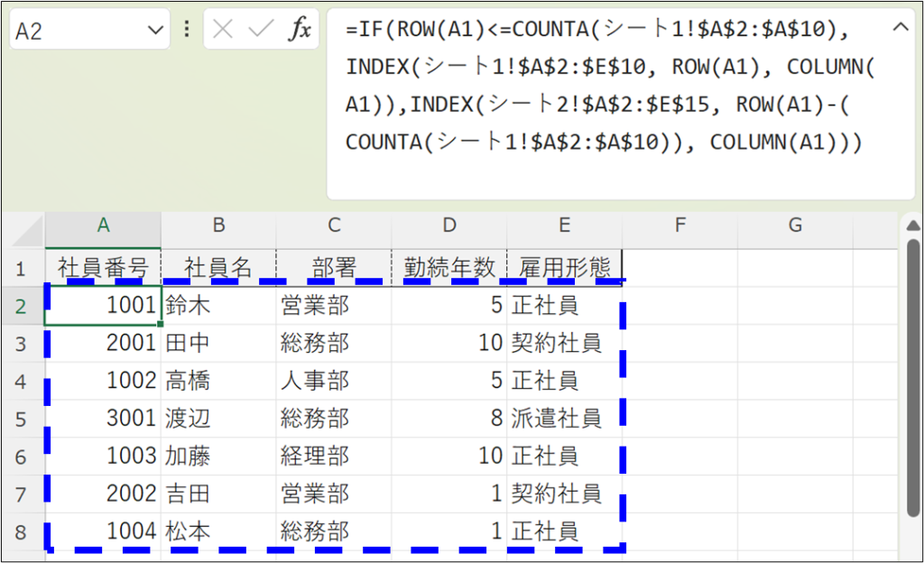
Task: Select the 社員番号 header cell
Action: (x=103, y=267)
